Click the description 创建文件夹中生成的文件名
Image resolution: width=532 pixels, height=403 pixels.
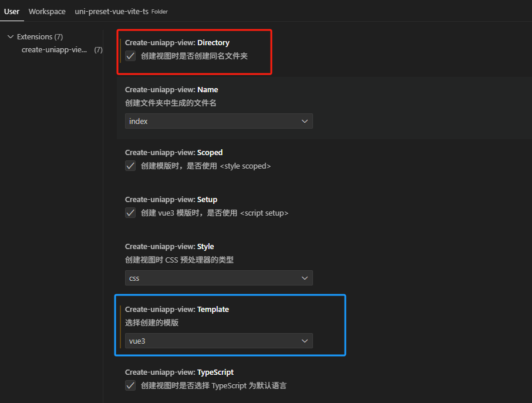(x=170, y=103)
